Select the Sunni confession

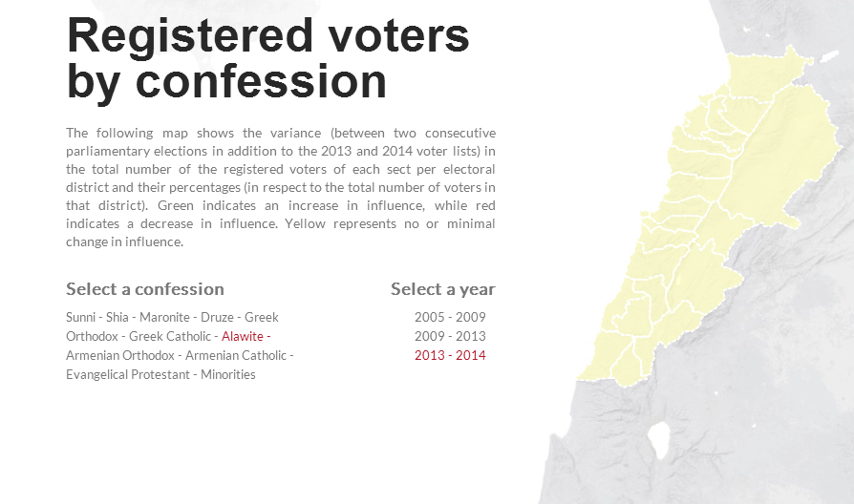80,317
